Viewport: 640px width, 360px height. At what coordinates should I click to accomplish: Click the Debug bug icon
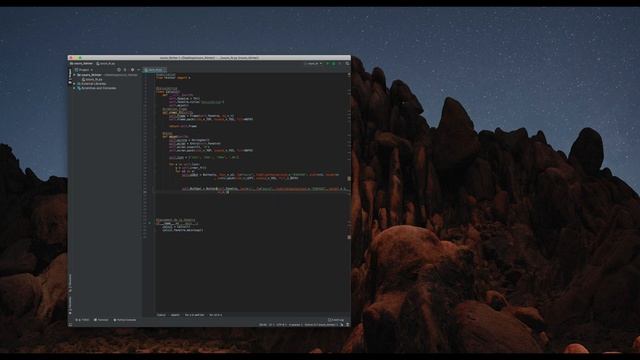coord(333,63)
